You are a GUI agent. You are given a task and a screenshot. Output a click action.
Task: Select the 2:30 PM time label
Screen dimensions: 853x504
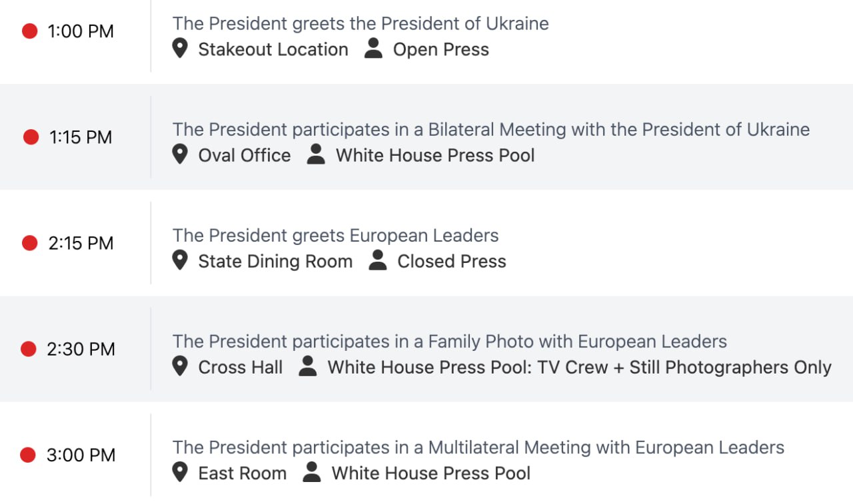pyautogui.click(x=81, y=349)
